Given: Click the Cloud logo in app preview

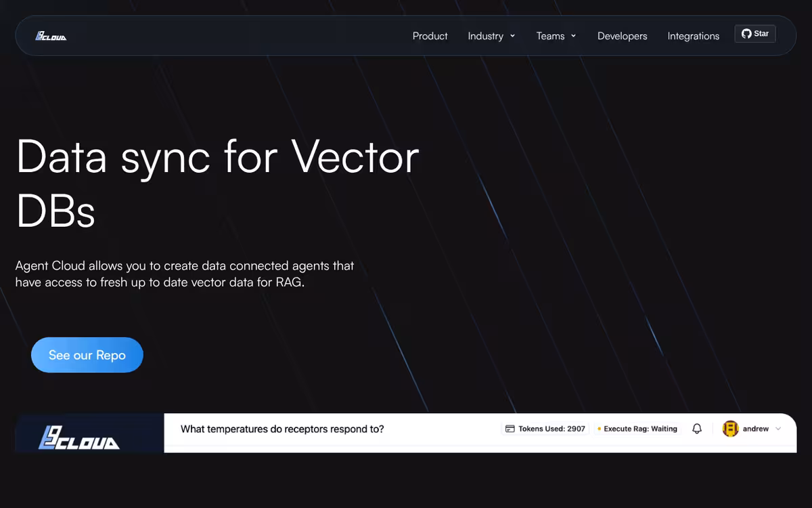Looking at the screenshot, I should point(79,438).
